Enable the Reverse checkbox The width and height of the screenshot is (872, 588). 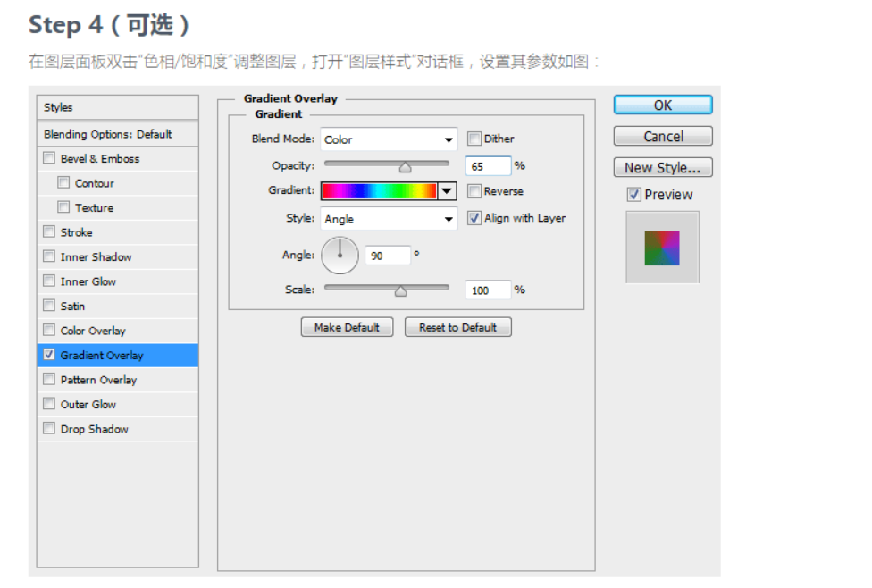point(474,191)
